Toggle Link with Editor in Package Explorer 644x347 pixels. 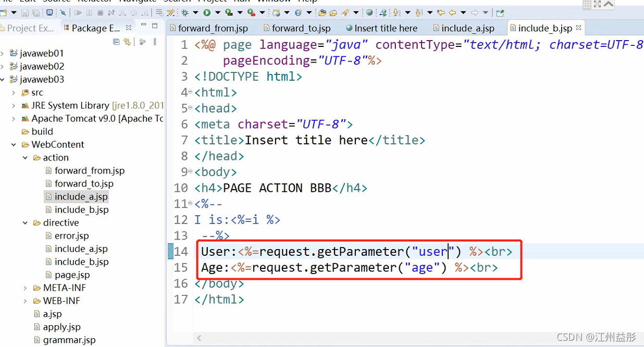pyautogui.click(x=127, y=42)
